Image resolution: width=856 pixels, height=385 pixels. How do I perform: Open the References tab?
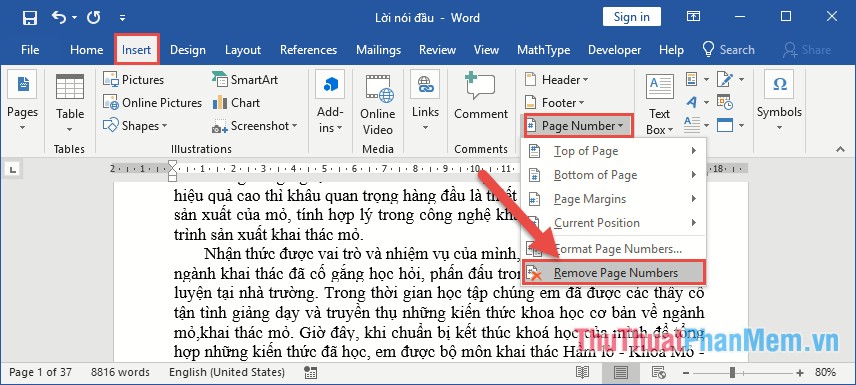point(308,50)
